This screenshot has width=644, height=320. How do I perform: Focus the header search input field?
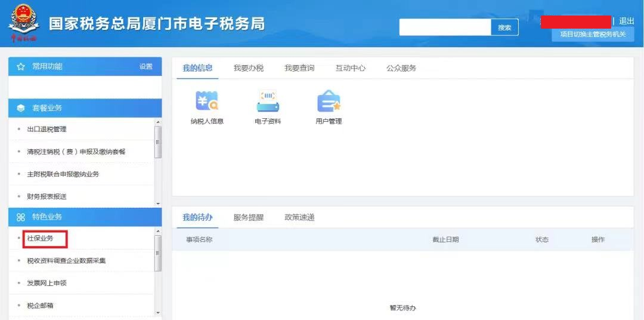(x=445, y=27)
